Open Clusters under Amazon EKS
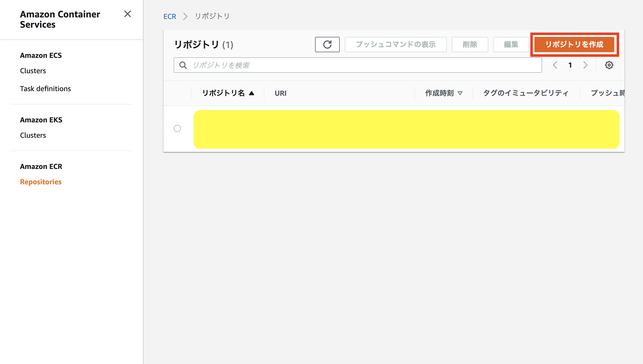The image size is (643, 364). (x=33, y=135)
